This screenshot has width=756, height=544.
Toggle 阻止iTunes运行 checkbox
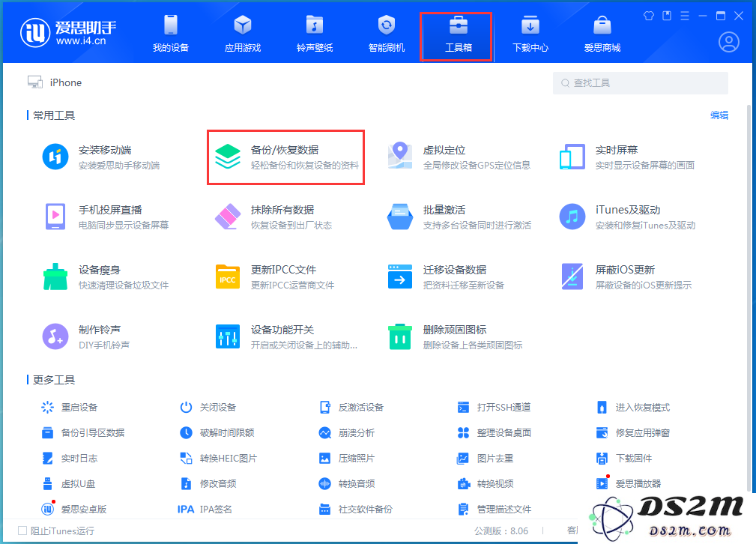click(x=22, y=531)
